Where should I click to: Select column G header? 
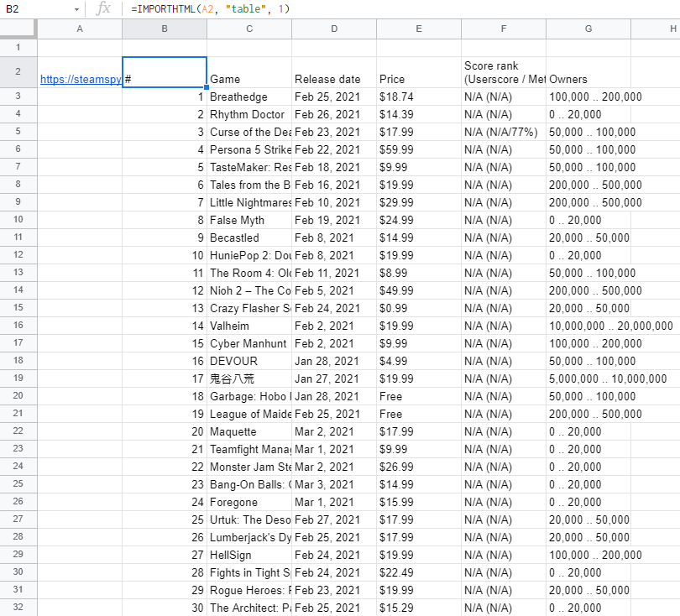tap(588, 29)
